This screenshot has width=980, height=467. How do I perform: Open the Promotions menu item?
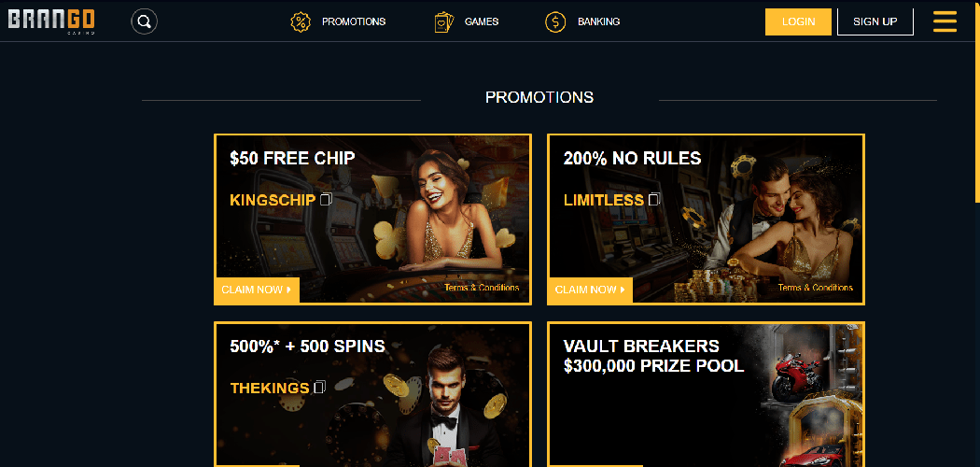click(354, 21)
